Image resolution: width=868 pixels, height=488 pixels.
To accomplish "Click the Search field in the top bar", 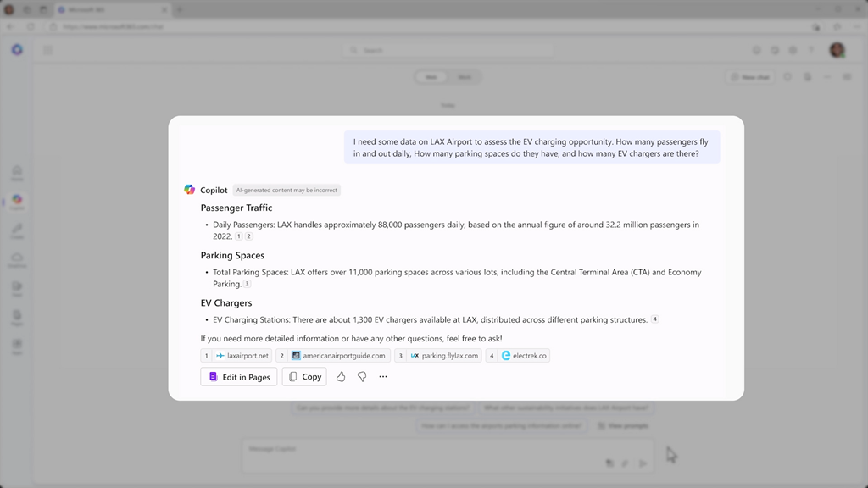I will (x=448, y=50).
